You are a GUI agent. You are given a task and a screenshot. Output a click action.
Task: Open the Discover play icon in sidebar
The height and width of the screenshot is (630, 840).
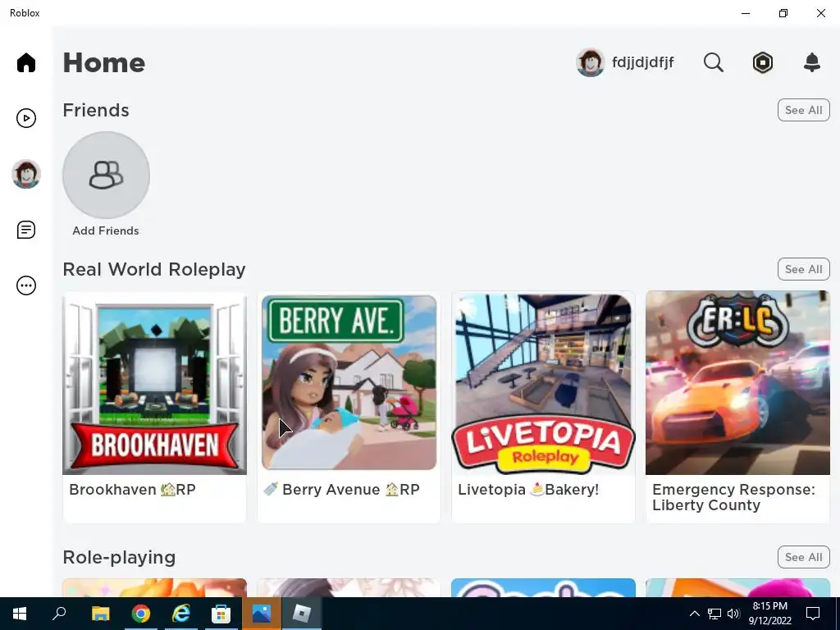click(x=25, y=118)
